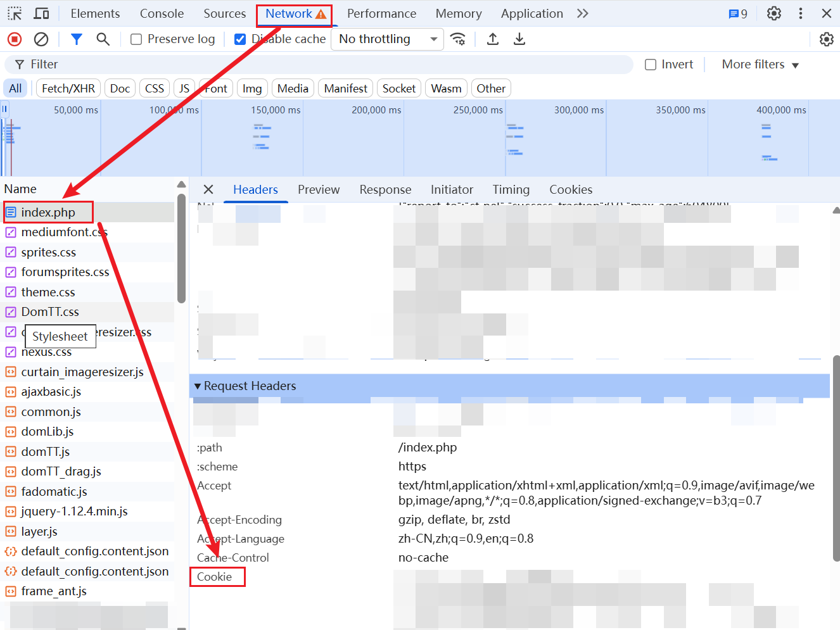The width and height of the screenshot is (840, 630).
Task: Filter requests by Fetch/XHR
Action: 68,89
